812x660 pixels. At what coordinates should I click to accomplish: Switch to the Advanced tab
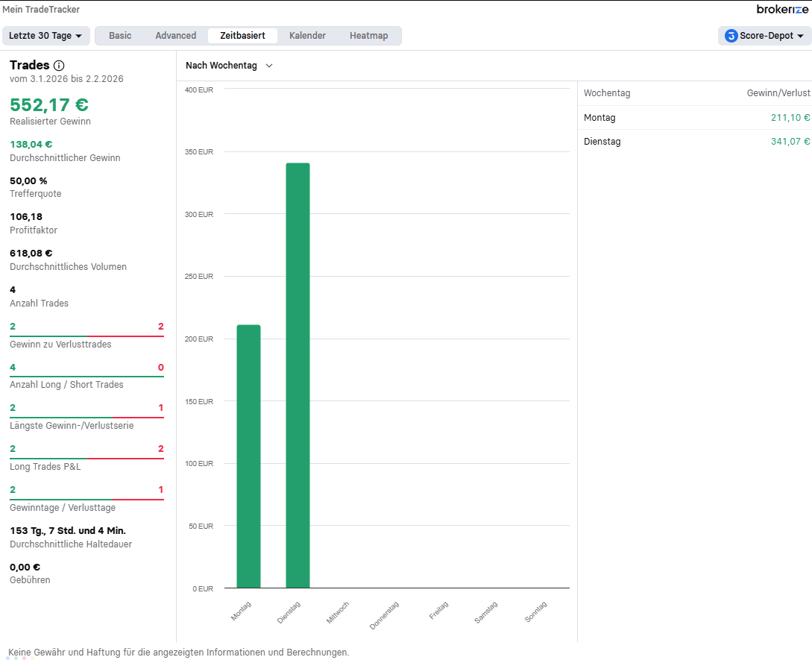coord(176,36)
